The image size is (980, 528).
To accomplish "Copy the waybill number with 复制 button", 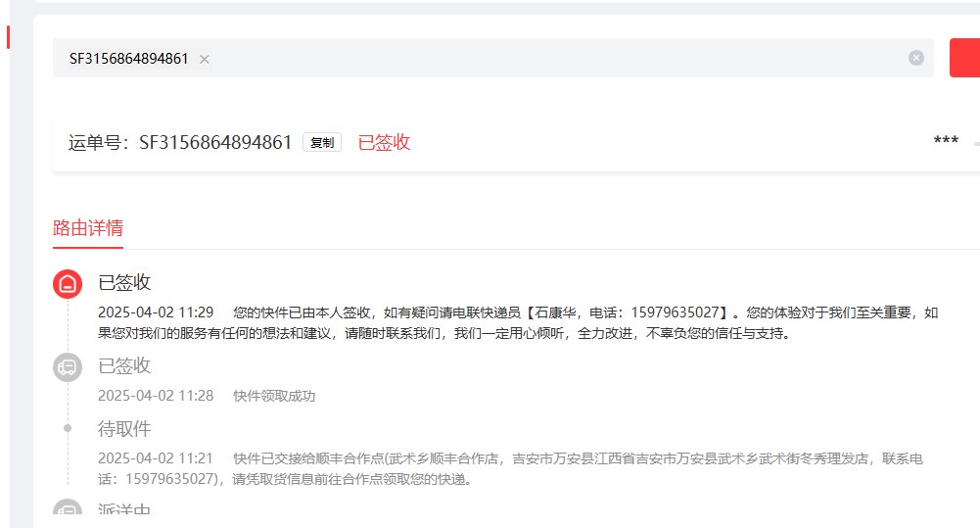I will click(x=322, y=143).
